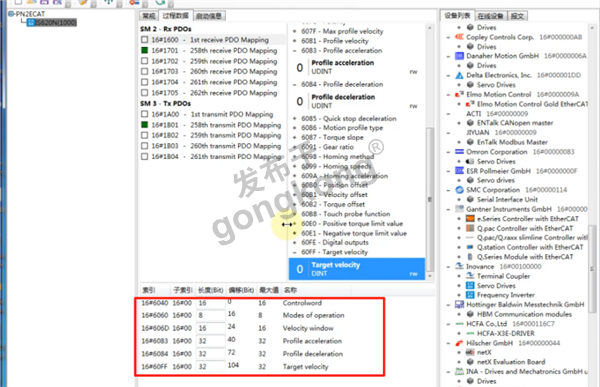Screen dimensions: 600x387
Task: Collapse the Inovance vendor tree node
Action: click(448, 266)
